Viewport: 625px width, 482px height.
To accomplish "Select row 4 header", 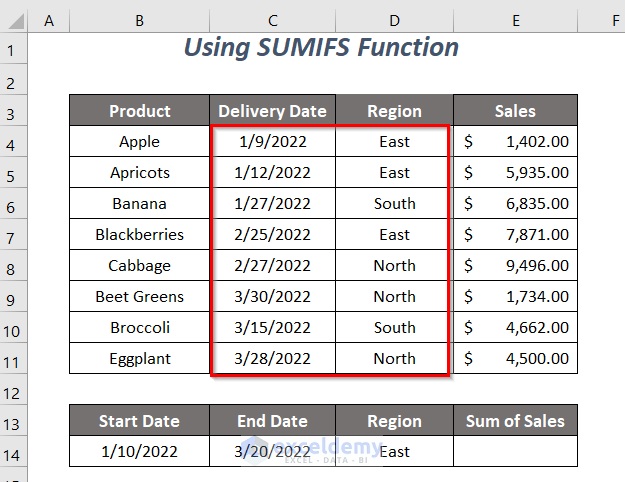I will (x=15, y=142).
